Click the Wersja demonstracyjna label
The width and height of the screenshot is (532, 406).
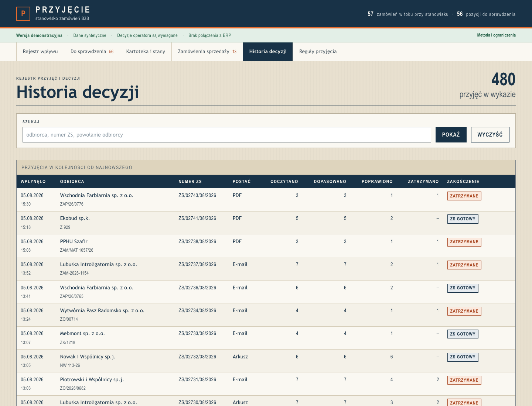pos(39,35)
